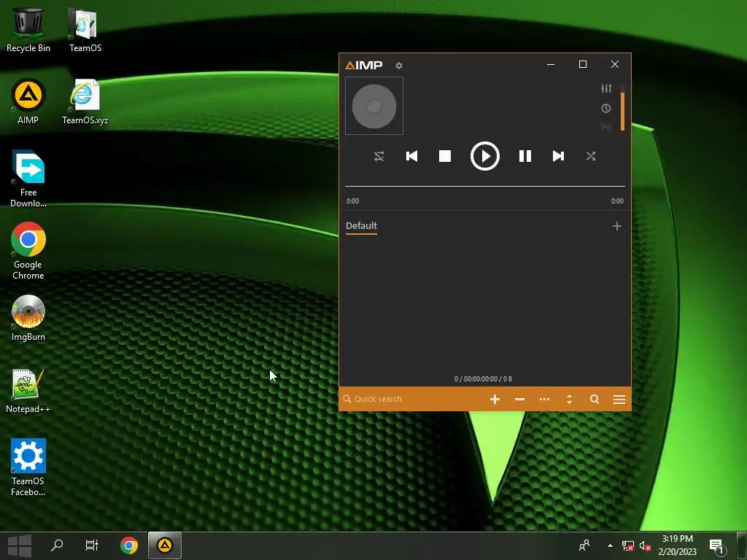Open the miscellaneous three dots menu

[x=544, y=400]
